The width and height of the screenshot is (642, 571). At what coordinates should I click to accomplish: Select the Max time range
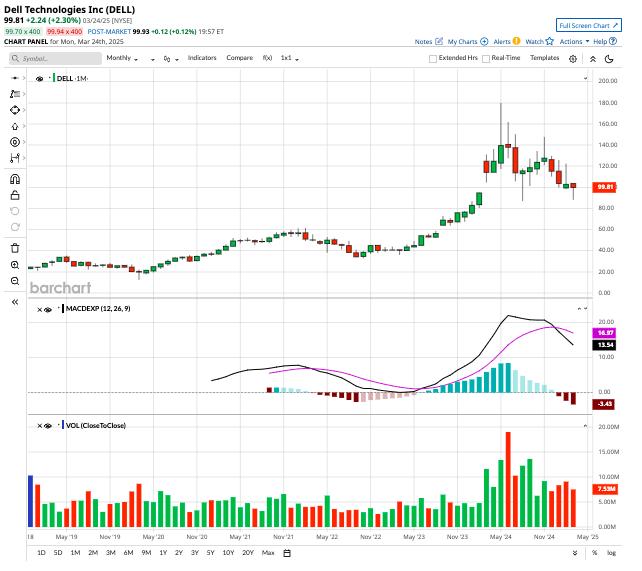[268, 553]
